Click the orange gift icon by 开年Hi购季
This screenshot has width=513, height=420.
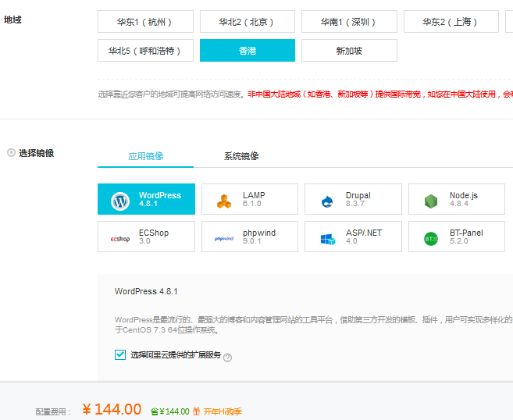click(196, 411)
